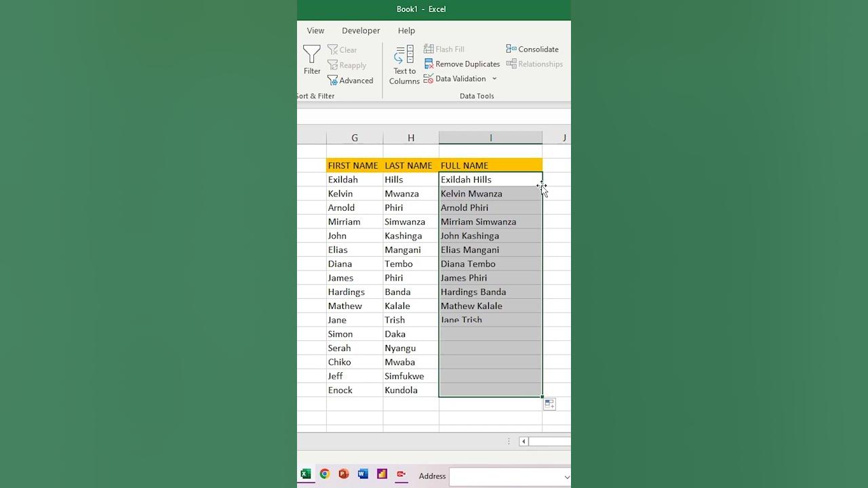Launch PowerPoint from the taskbar

(344, 474)
